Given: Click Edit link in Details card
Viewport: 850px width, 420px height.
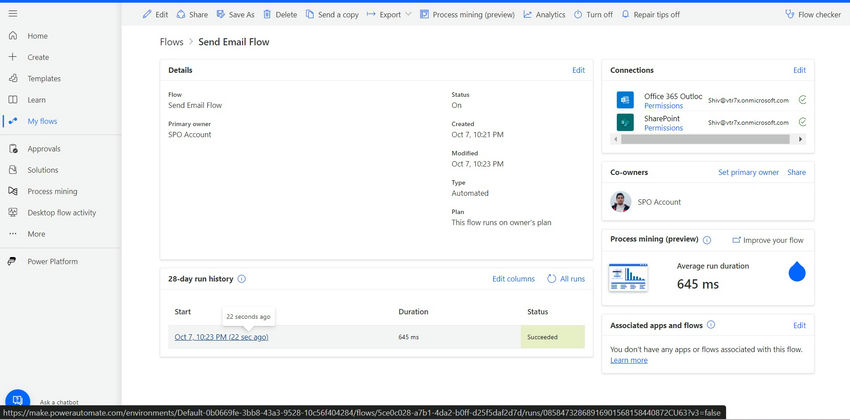Looking at the screenshot, I should [578, 70].
